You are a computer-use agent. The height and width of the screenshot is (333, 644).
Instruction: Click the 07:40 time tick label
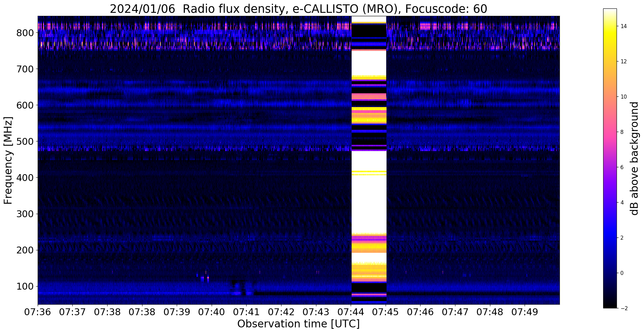[212, 312]
